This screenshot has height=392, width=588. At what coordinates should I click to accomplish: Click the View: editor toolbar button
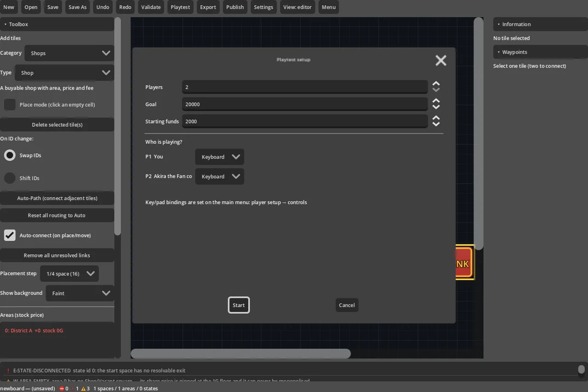(x=298, y=7)
